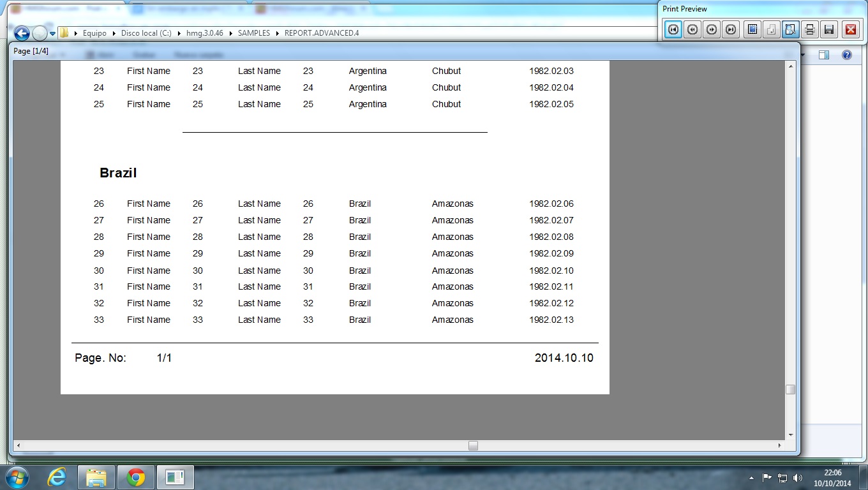The height and width of the screenshot is (490, 868).
Task: Click horizontal scrollbar left arrow
Action: tap(19, 445)
